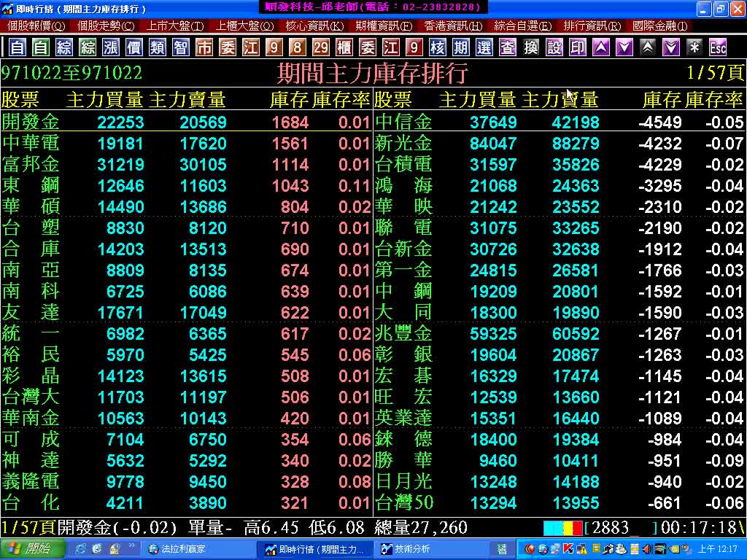Image resolution: width=747 pixels, height=560 pixels.
Task: Select the 日月光 stock row
Action: pos(560,481)
